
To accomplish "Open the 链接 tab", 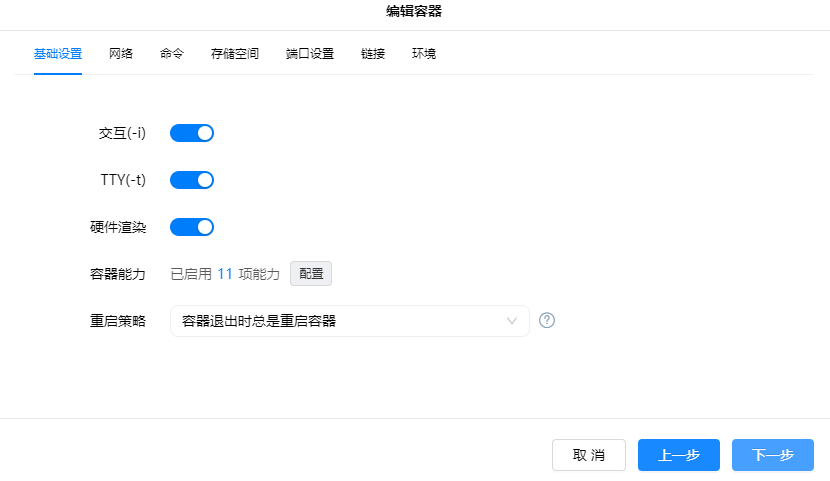I will (373, 54).
